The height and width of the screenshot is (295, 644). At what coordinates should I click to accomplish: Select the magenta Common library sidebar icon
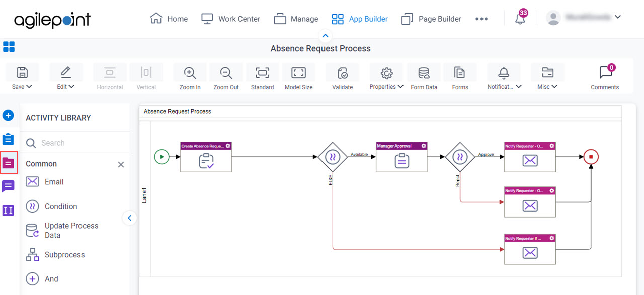tap(8, 163)
